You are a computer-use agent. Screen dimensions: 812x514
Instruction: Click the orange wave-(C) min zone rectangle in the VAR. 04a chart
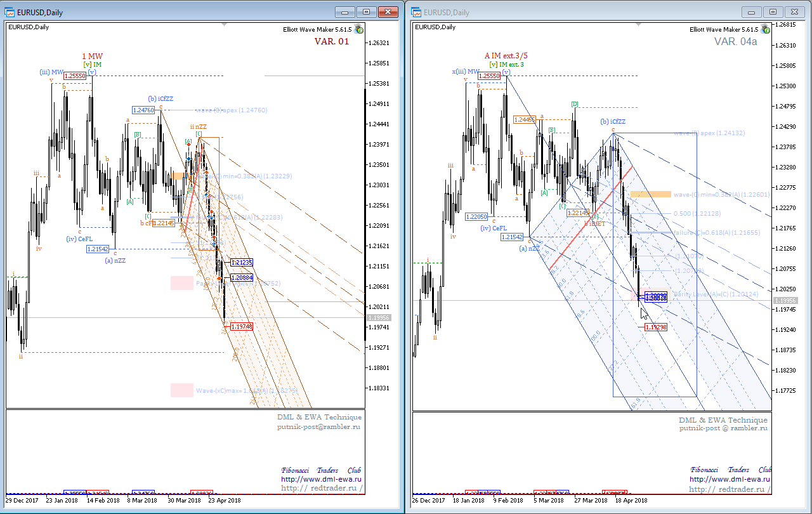(651, 194)
